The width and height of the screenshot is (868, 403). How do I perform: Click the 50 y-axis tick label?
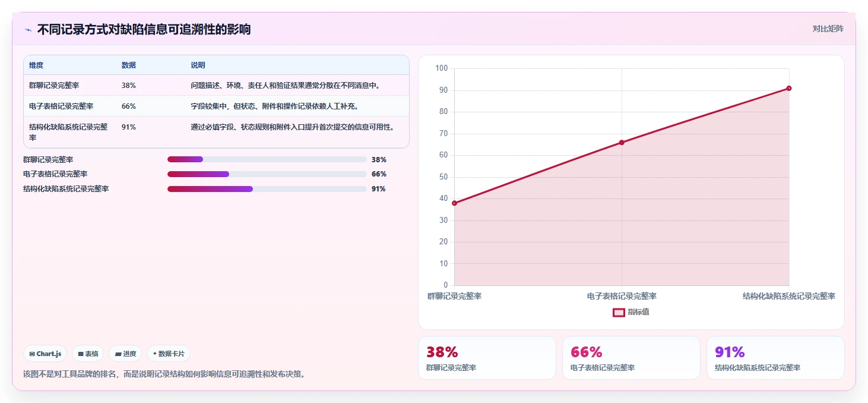[443, 177]
